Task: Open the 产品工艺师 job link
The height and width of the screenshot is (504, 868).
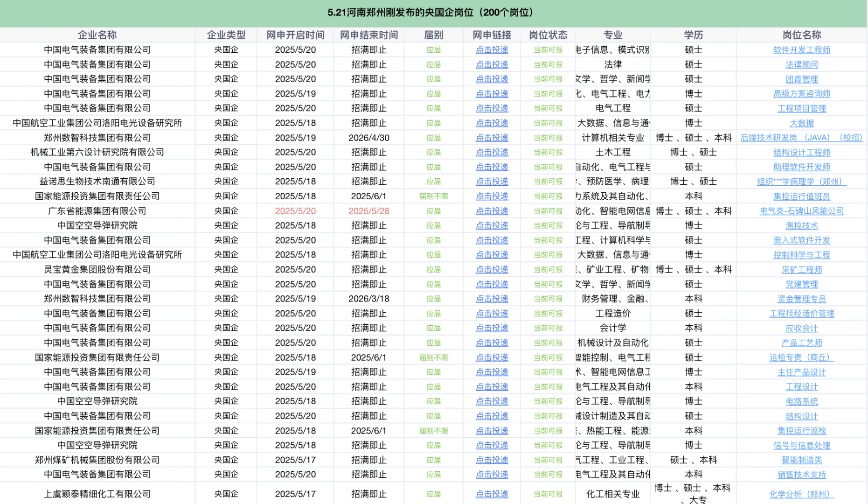Action: (801, 343)
